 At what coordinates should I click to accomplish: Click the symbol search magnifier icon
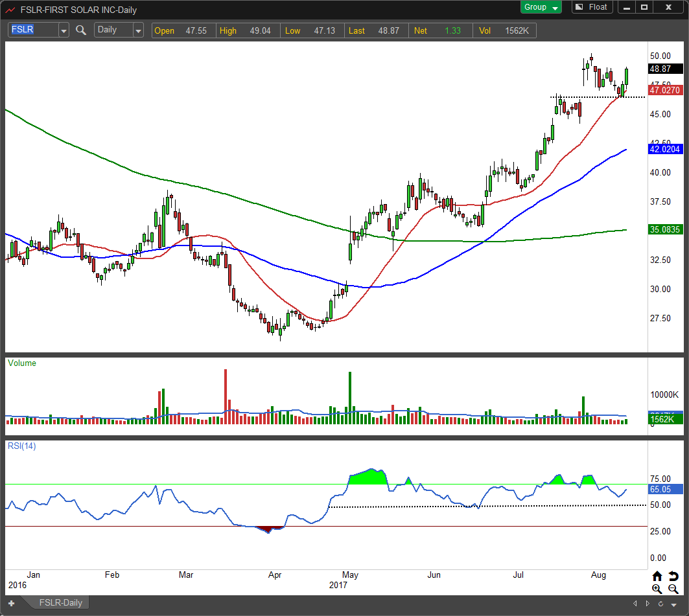pos(81,30)
